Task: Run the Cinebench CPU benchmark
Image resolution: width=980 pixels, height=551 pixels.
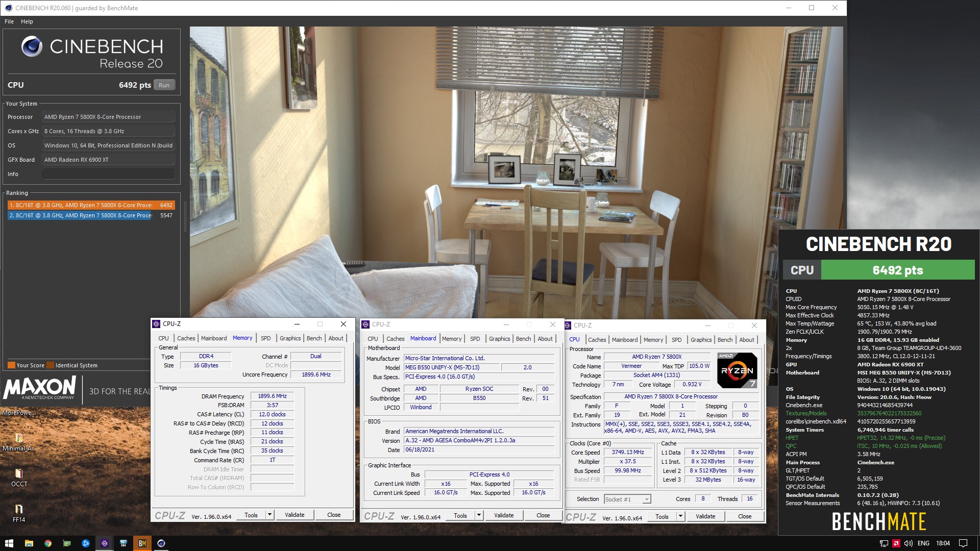Action: (x=164, y=85)
